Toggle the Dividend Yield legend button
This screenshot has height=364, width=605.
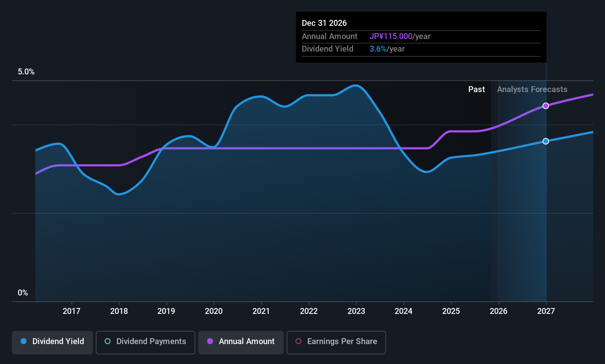click(x=52, y=343)
